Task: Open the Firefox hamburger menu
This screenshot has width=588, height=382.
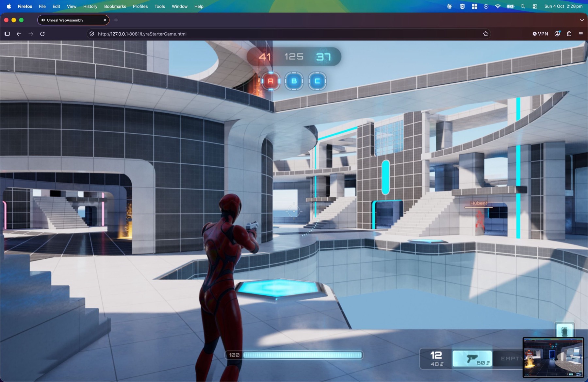Action: [581, 34]
